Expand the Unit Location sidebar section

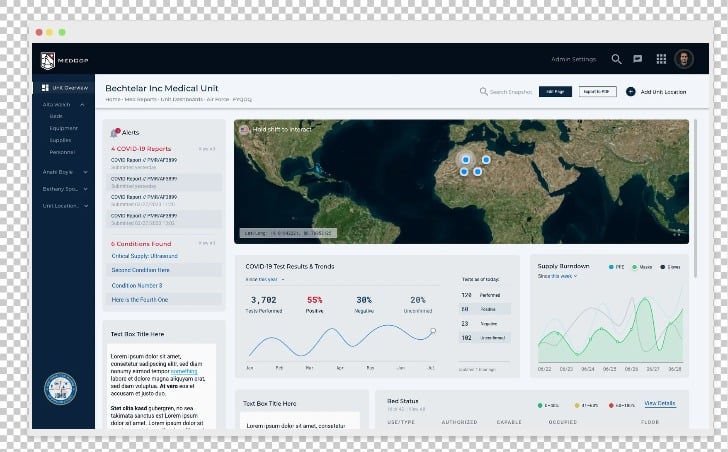[x=86, y=205]
